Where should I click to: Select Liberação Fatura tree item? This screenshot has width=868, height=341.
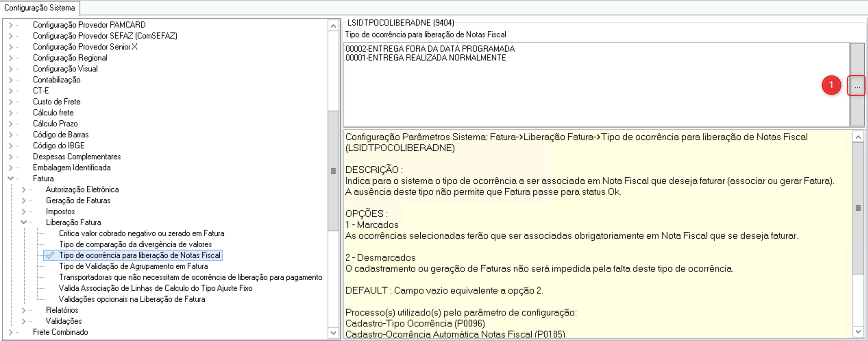[x=74, y=222]
